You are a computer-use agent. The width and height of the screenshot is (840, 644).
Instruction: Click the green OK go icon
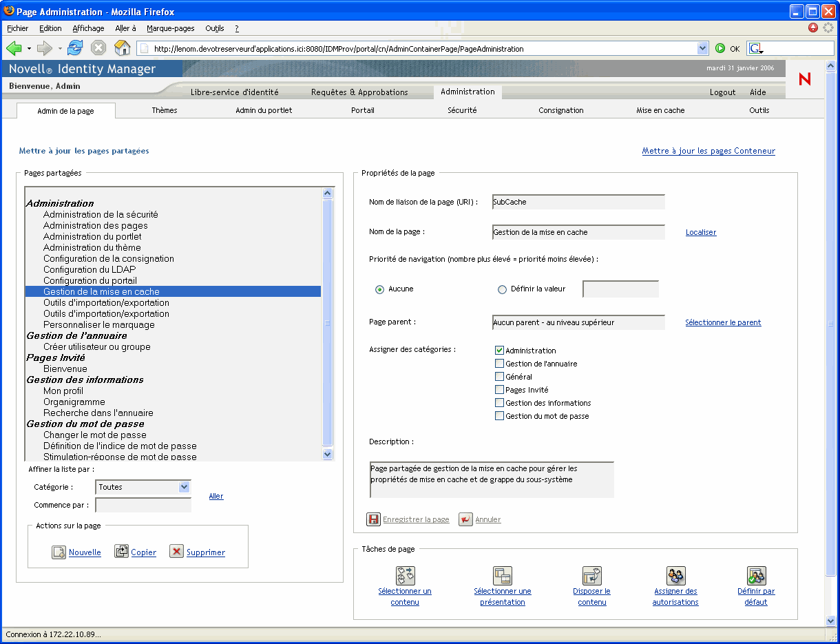720,48
